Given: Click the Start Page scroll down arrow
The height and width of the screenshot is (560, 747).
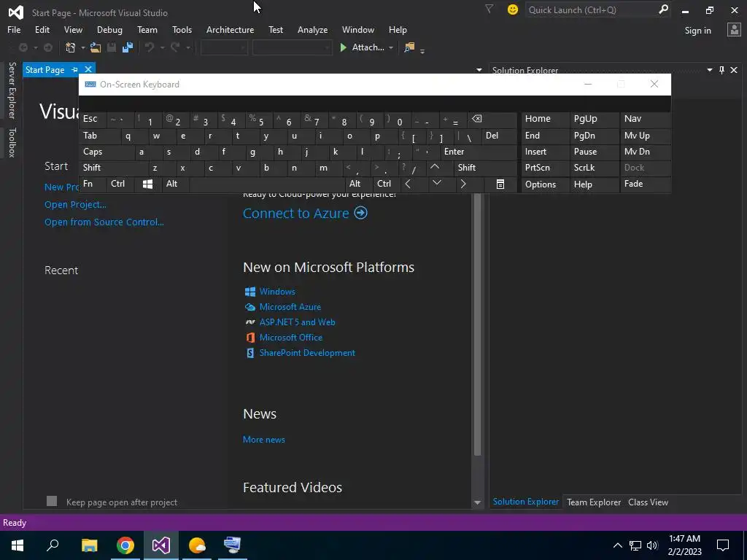Looking at the screenshot, I should [477, 502].
